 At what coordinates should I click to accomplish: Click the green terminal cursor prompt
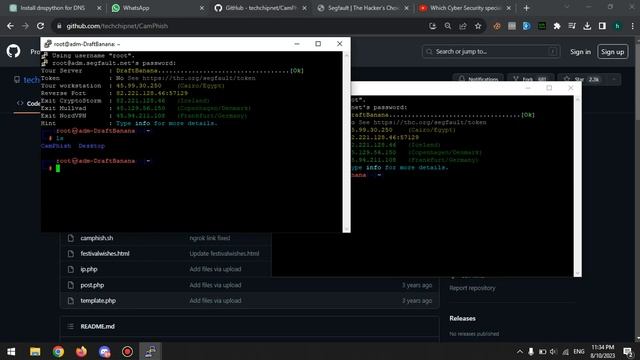58,168
